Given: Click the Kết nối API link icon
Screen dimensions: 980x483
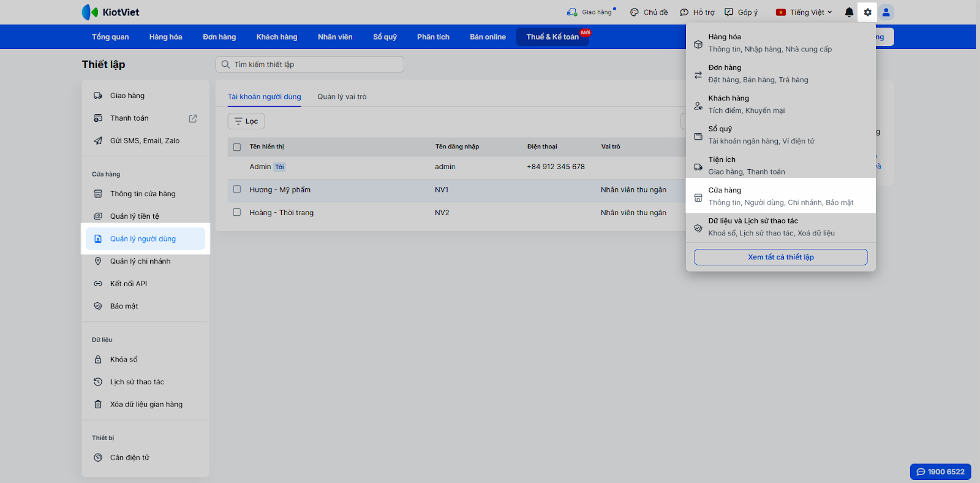Looking at the screenshot, I should coord(98,284).
